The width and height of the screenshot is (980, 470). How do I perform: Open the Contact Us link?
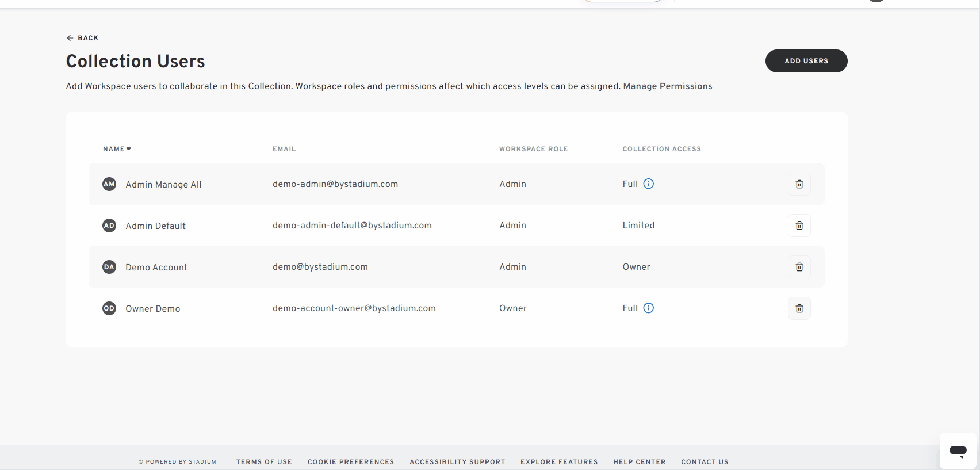705,462
